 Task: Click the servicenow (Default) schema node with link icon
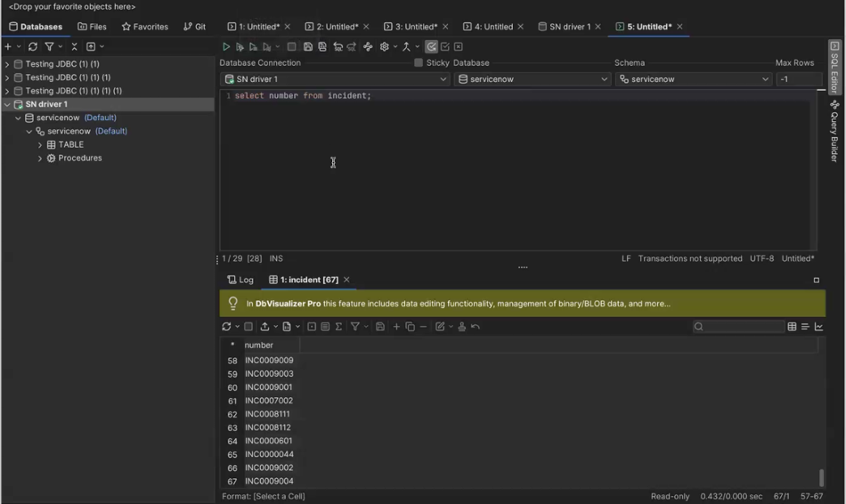pos(81,131)
